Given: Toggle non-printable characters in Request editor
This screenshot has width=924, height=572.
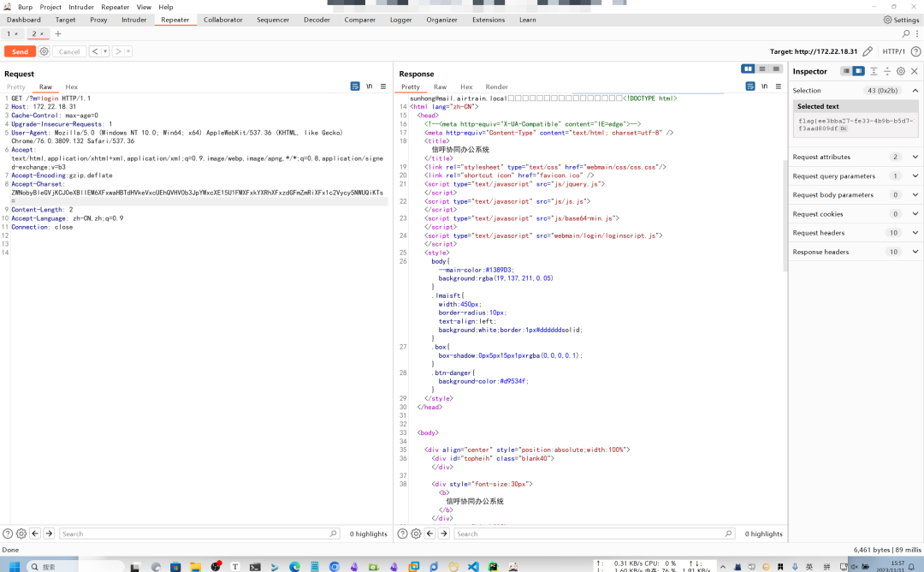Looking at the screenshot, I should point(369,86).
